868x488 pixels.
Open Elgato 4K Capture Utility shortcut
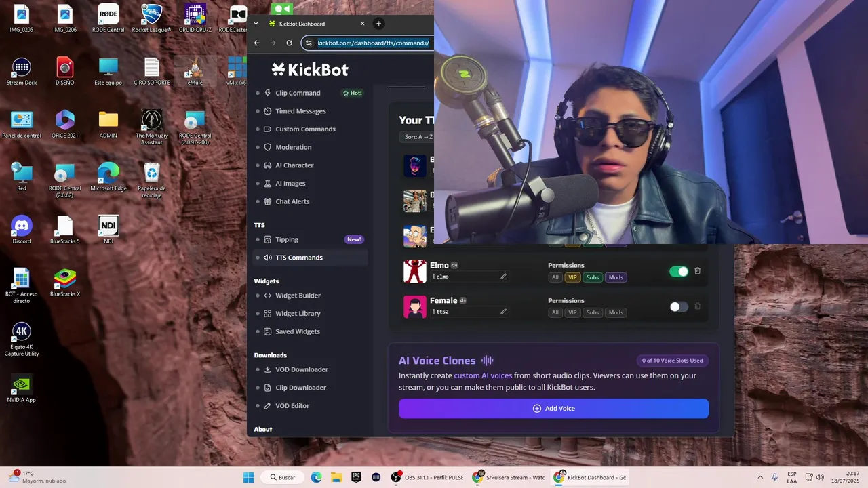pyautogui.click(x=22, y=340)
